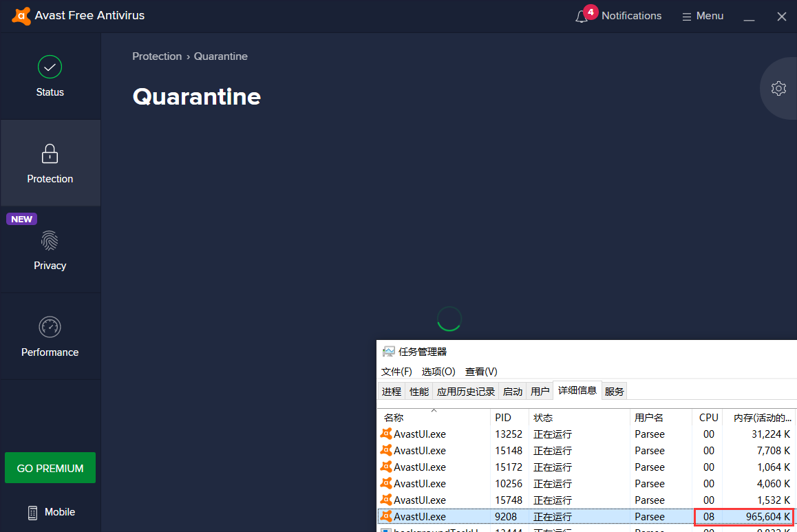
Task: Click the 31,224 K memory value
Action: pyautogui.click(x=771, y=434)
